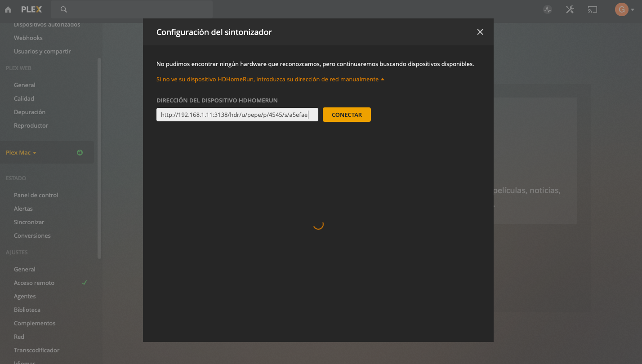Click the search magnifier icon
This screenshot has height=364, width=642.
pyautogui.click(x=64, y=9)
